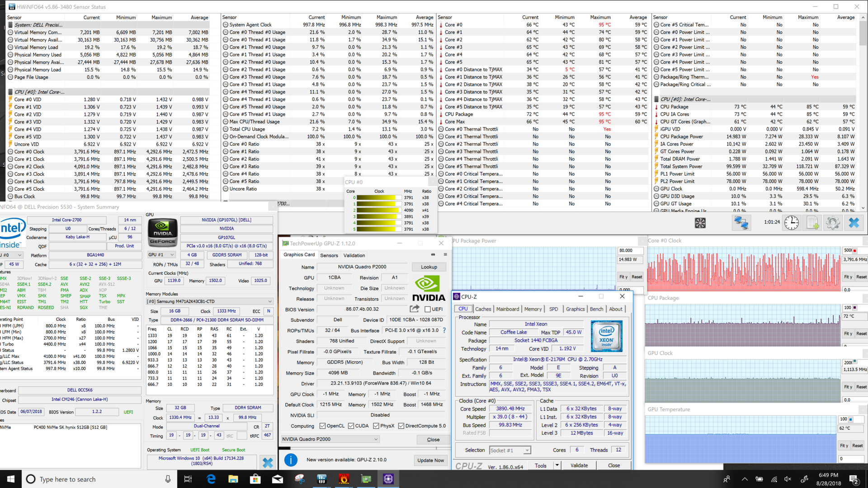Click Reset button for CPU Package Power graph
This screenshot has width=868, height=488.
pyautogui.click(x=637, y=277)
